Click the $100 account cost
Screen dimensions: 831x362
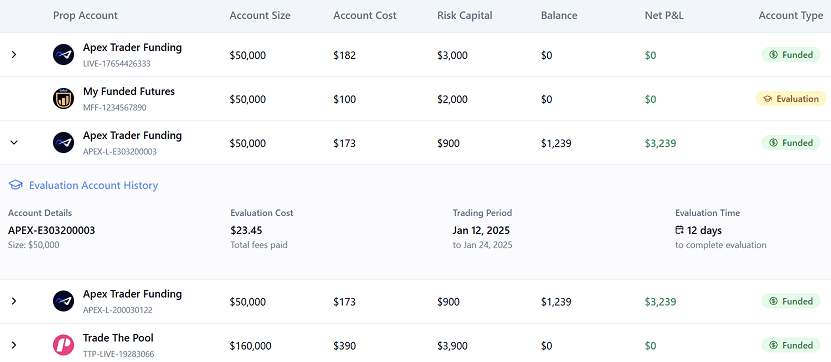click(x=344, y=99)
